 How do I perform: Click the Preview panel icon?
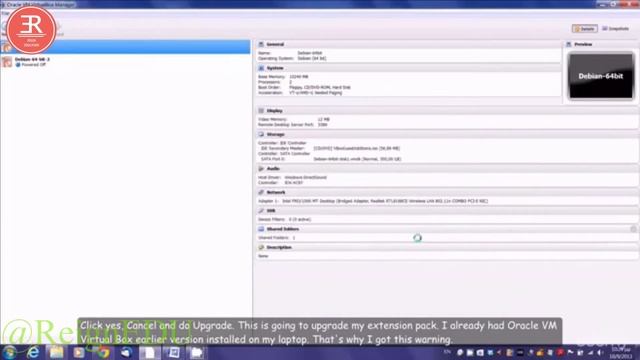569,44
